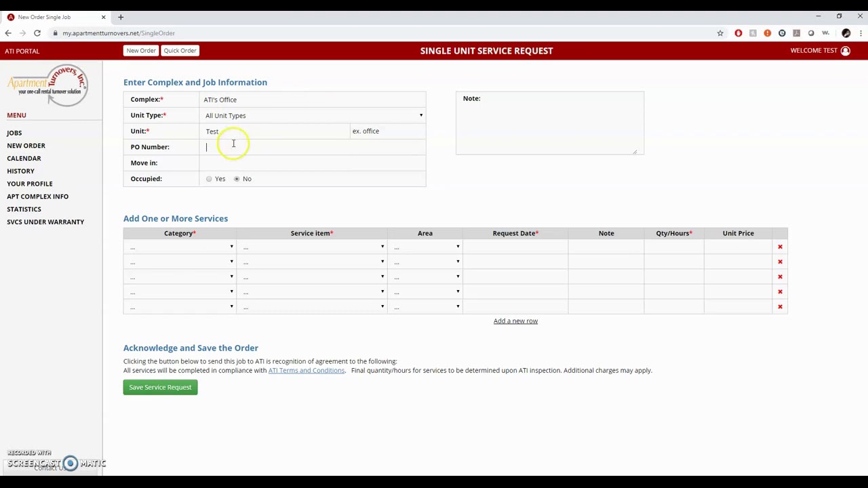The image size is (868, 488).
Task: Open Statistics in the sidebar menu
Action: pyautogui.click(x=24, y=209)
